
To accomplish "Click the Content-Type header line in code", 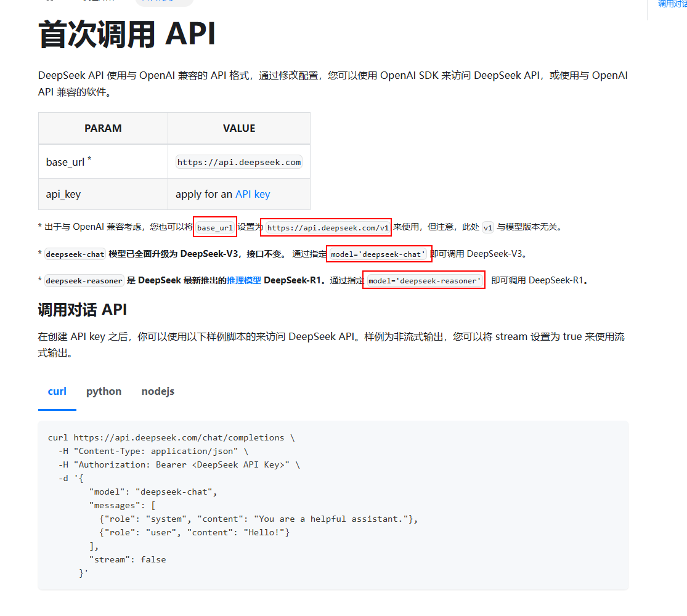I will [153, 452].
